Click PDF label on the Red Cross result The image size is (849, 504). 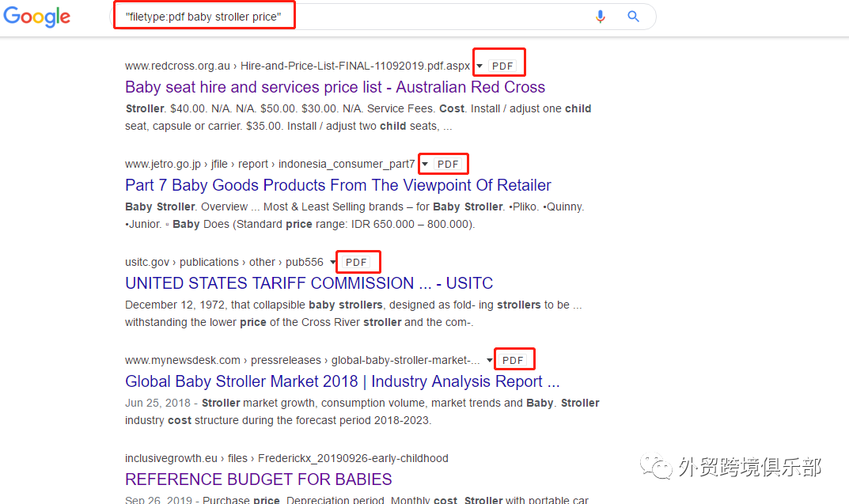click(x=502, y=66)
